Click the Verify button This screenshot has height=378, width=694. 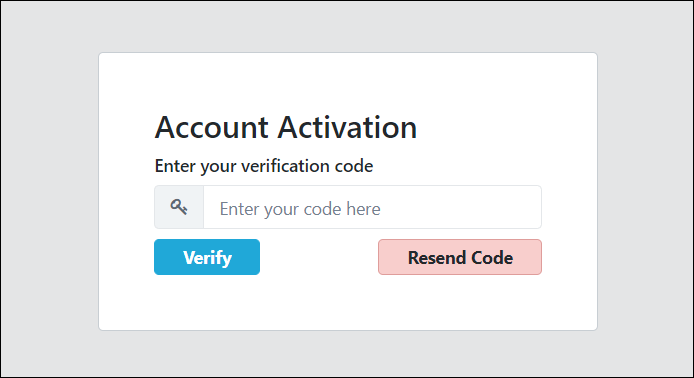click(x=207, y=257)
